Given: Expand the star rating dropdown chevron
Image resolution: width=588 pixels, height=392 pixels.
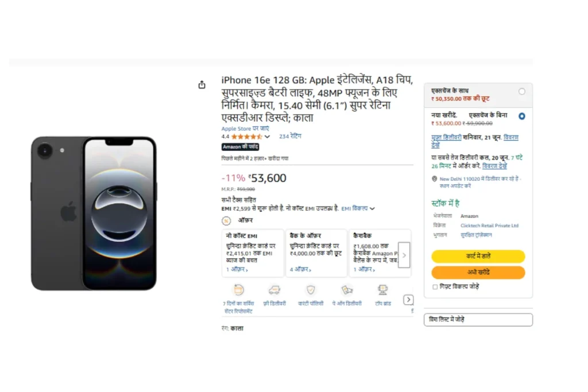Looking at the screenshot, I should (267, 137).
